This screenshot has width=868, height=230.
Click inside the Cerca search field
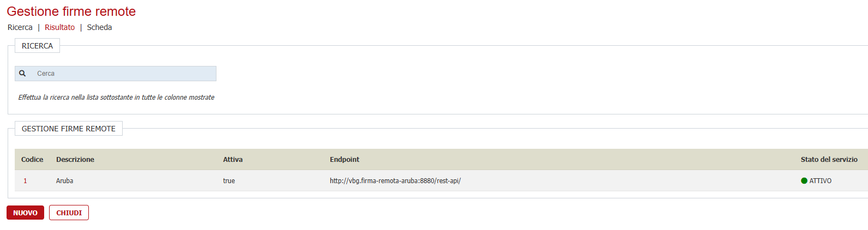(123, 74)
